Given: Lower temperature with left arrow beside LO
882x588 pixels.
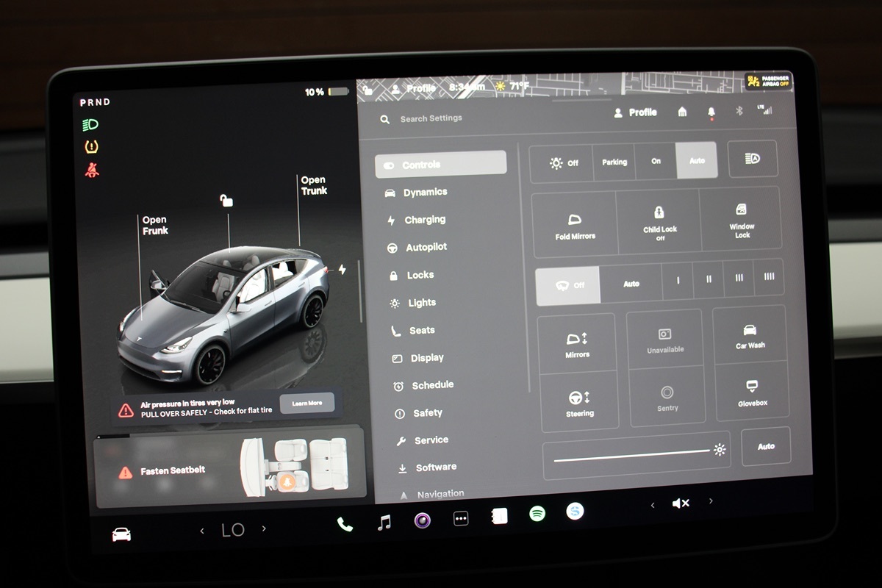Looking at the screenshot, I should [x=202, y=531].
